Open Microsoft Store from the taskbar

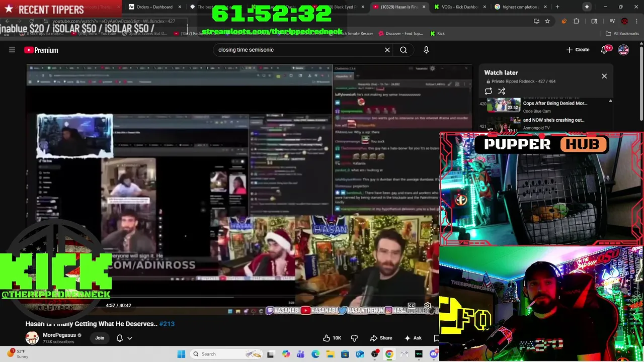click(x=345, y=354)
